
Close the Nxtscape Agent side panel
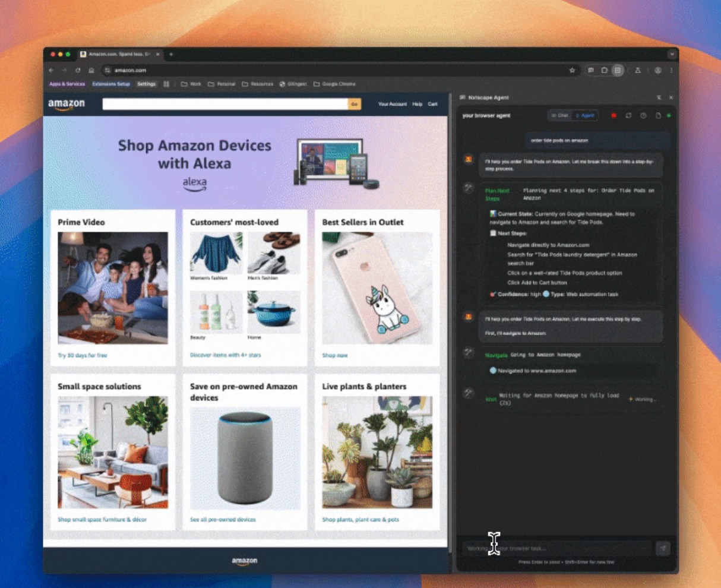click(671, 97)
